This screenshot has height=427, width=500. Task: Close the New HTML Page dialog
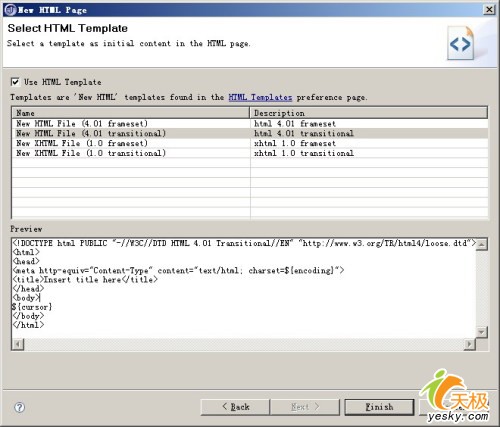pyautogui.click(x=489, y=9)
